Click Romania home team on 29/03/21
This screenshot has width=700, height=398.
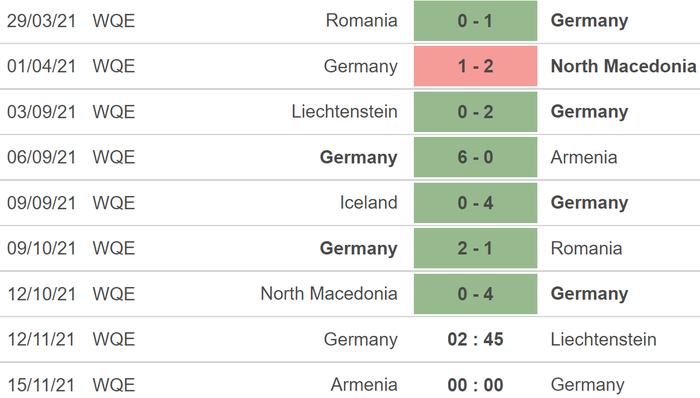pos(362,21)
